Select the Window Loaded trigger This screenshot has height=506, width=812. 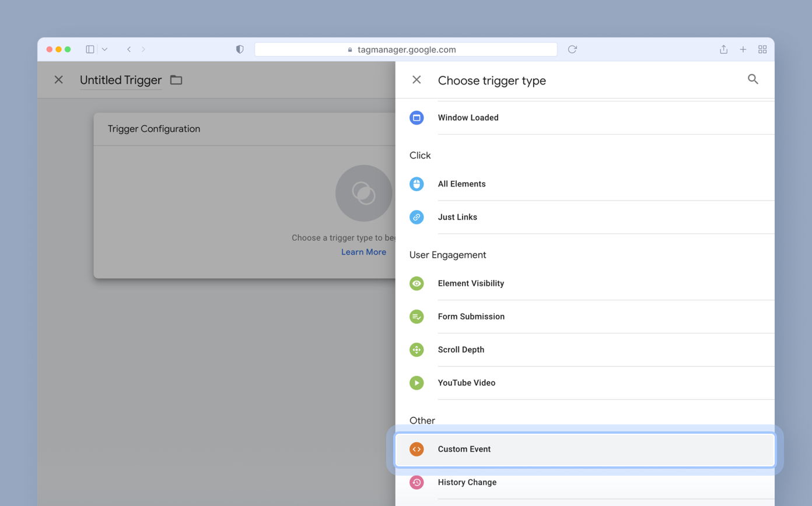tap(468, 117)
